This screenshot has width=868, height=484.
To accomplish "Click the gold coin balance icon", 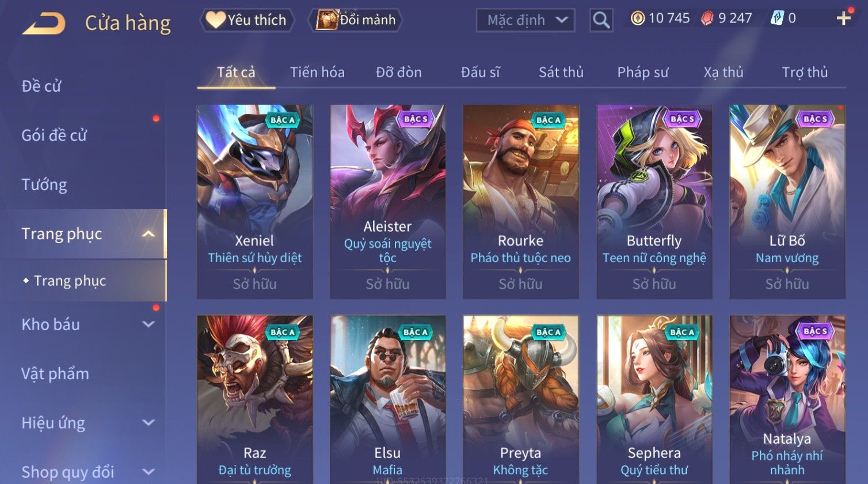I will (637, 18).
